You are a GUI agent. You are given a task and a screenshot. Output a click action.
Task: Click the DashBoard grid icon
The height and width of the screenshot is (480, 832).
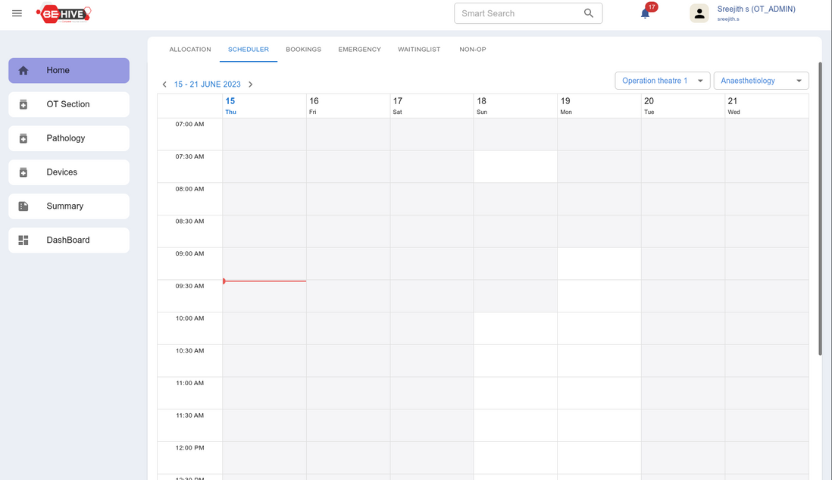coord(23,240)
